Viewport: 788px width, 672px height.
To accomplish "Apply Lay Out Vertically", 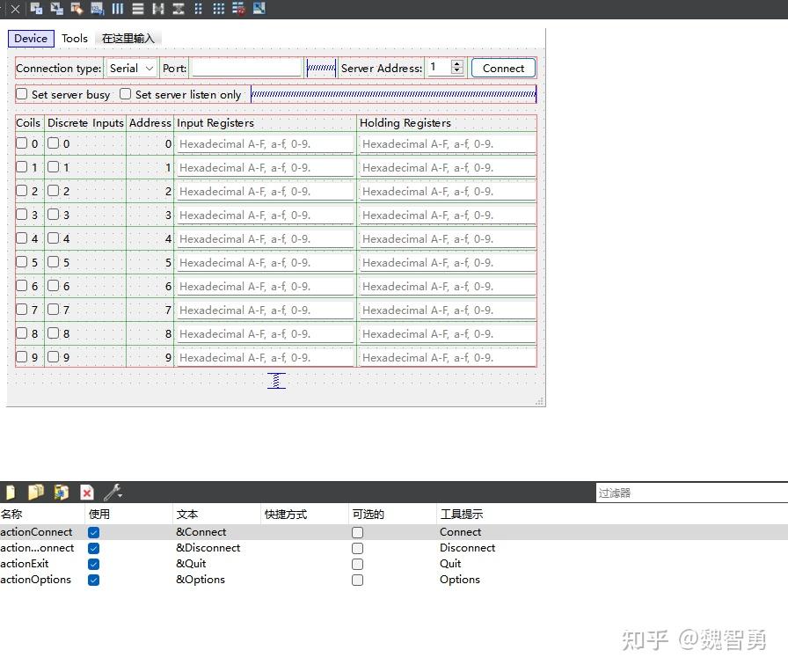I will tap(138, 9).
